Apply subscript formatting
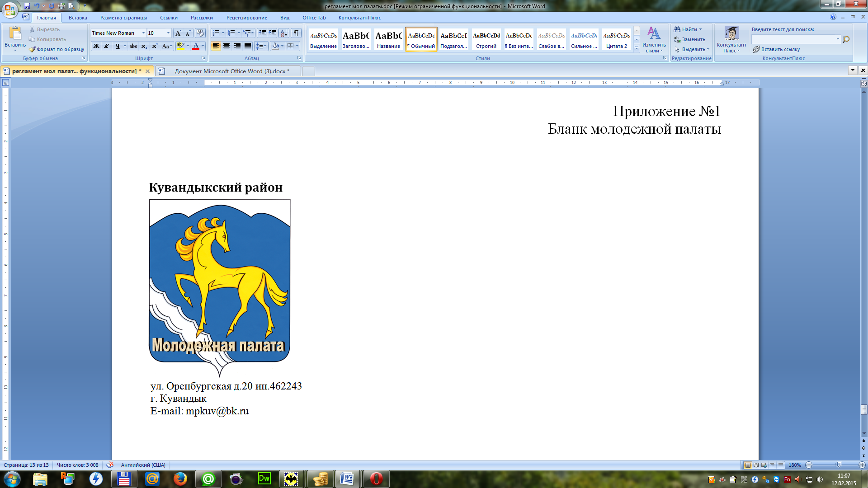 [x=144, y=46]
